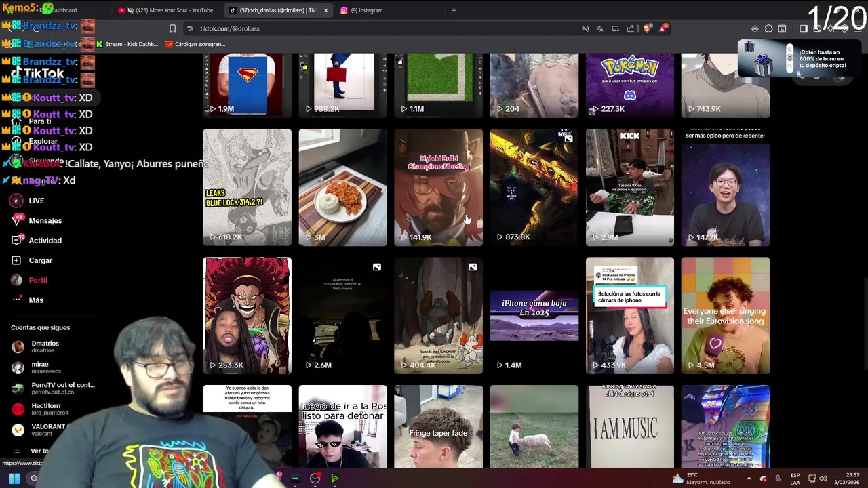Click the share page icon in address bar
The width and height of the screenshot is (868, 488).
(631, 28)
